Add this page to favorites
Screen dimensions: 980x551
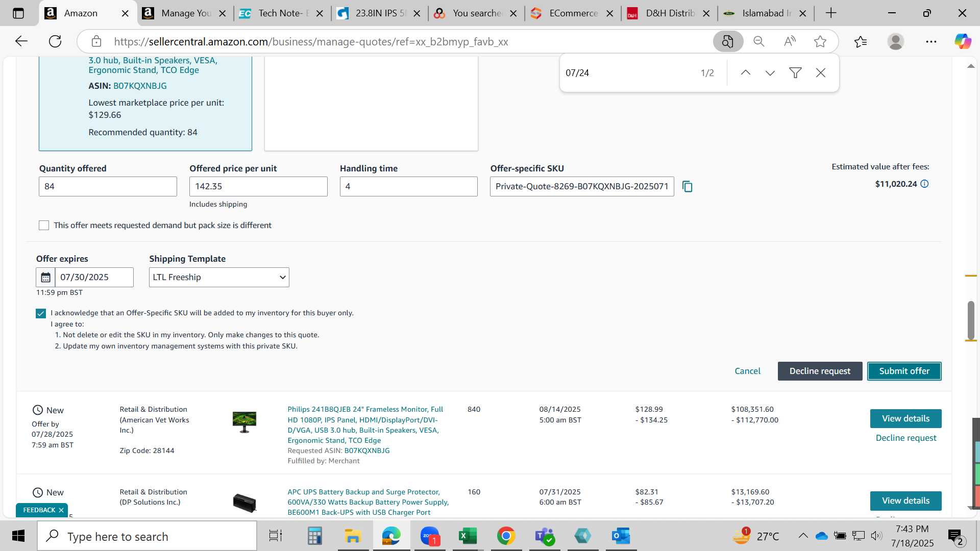tap(820, 41)
